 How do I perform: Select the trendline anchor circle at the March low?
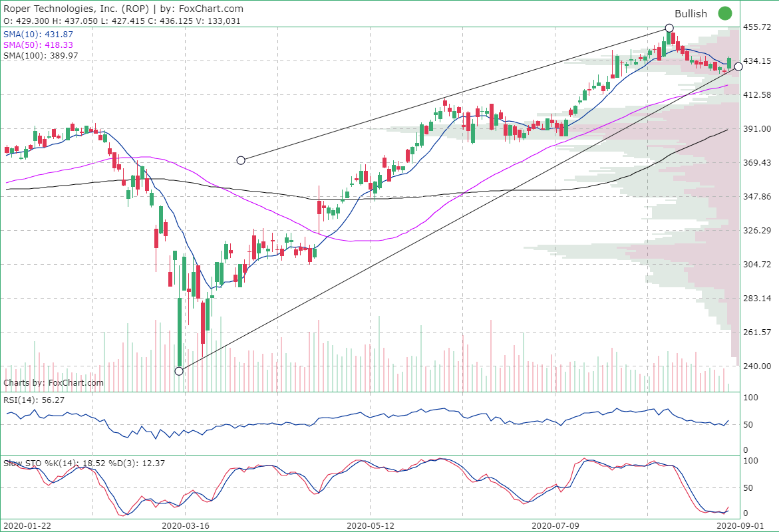pyautogui.click(x=180, y=371)
